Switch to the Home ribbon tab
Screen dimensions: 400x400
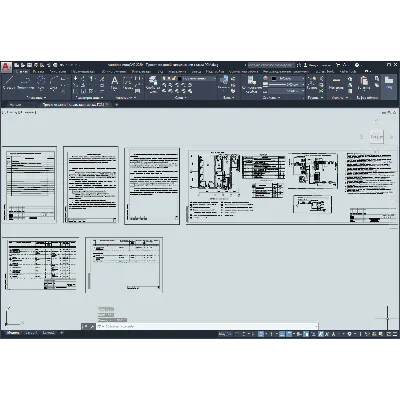22,71
